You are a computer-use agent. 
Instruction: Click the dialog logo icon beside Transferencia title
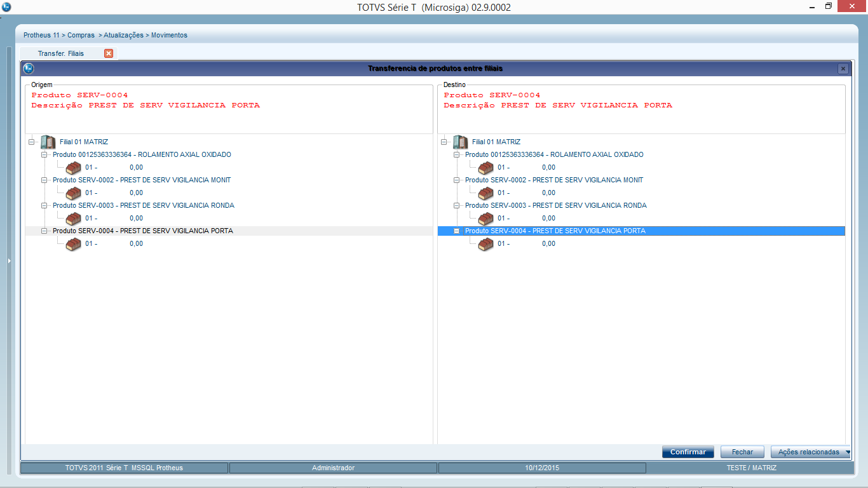click(29, 68)
